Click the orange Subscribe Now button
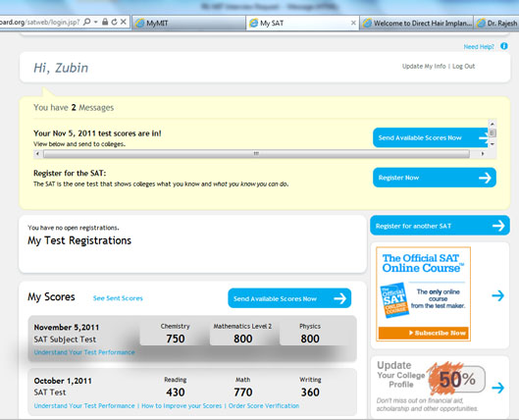Screen dimensions: 519x420 pos(423,333)
